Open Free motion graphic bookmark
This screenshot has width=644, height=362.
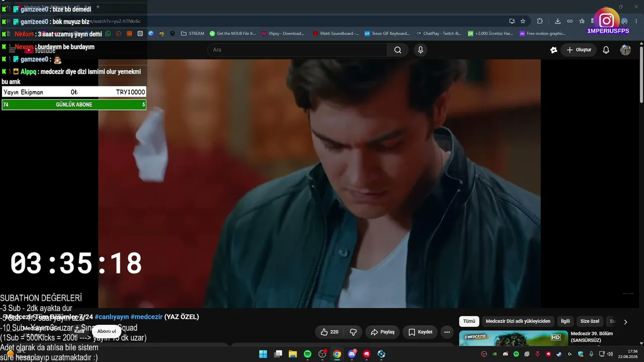pyautogui.click(x=543, y=34)
